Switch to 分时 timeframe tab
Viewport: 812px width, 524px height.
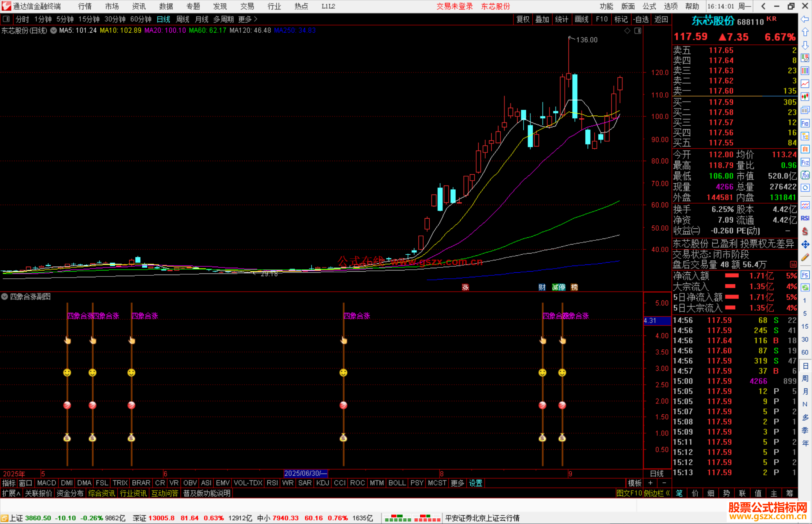[22, 19]
